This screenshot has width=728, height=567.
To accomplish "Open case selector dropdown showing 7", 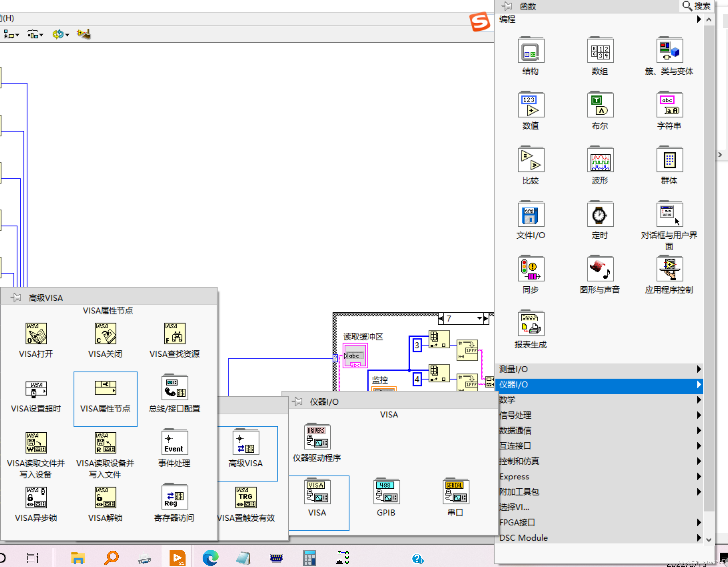I will [479, 318].
